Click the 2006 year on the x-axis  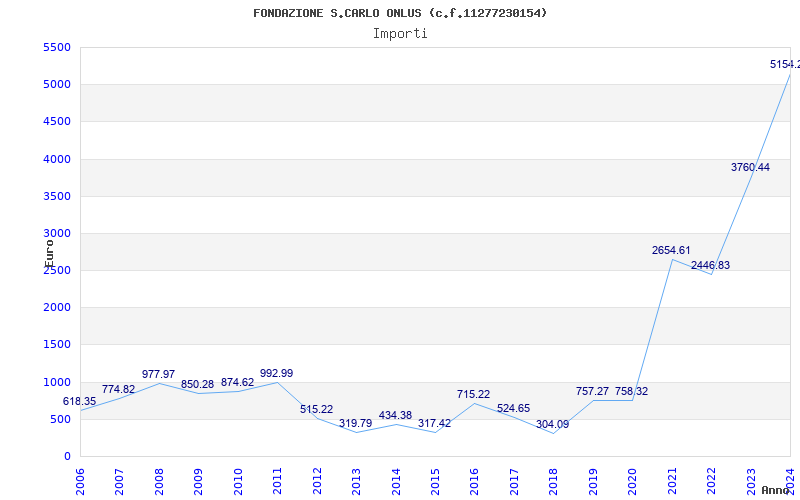[81, 479]
